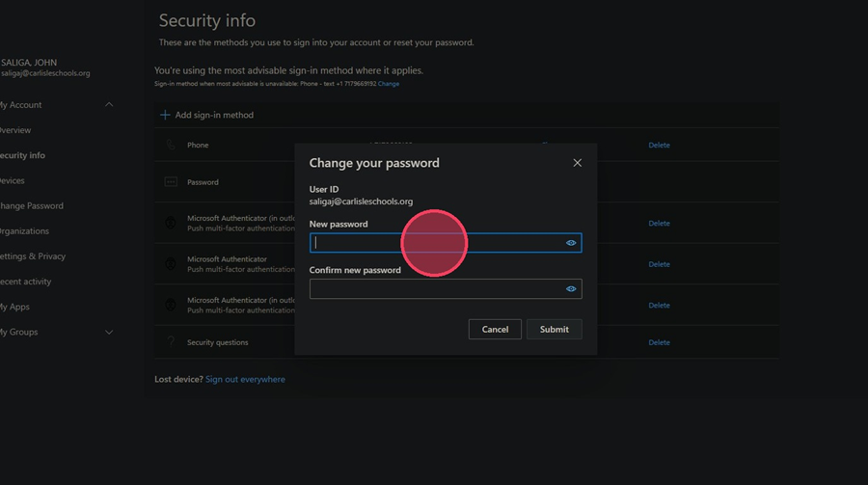Show the New password field text
This screenshot has width=868, height=485.
571,243
